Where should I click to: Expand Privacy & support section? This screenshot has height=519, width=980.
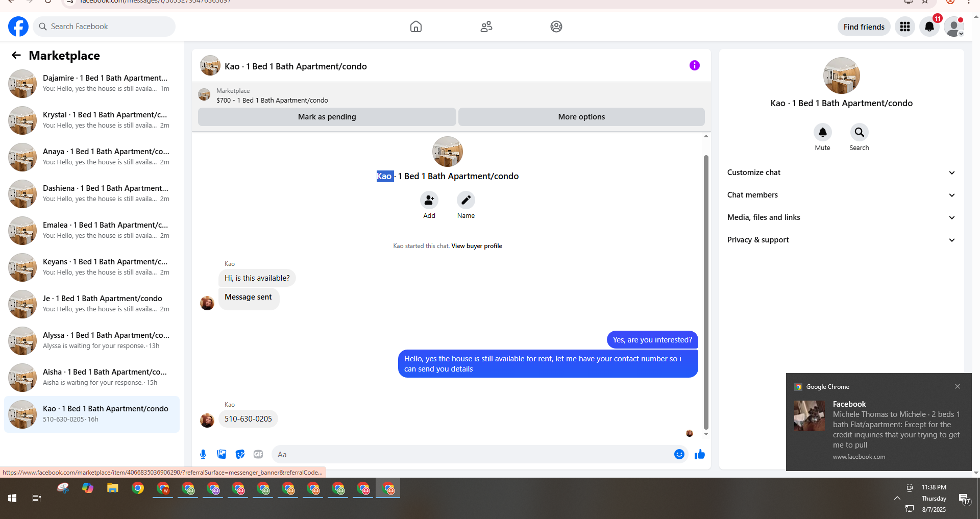842,240
